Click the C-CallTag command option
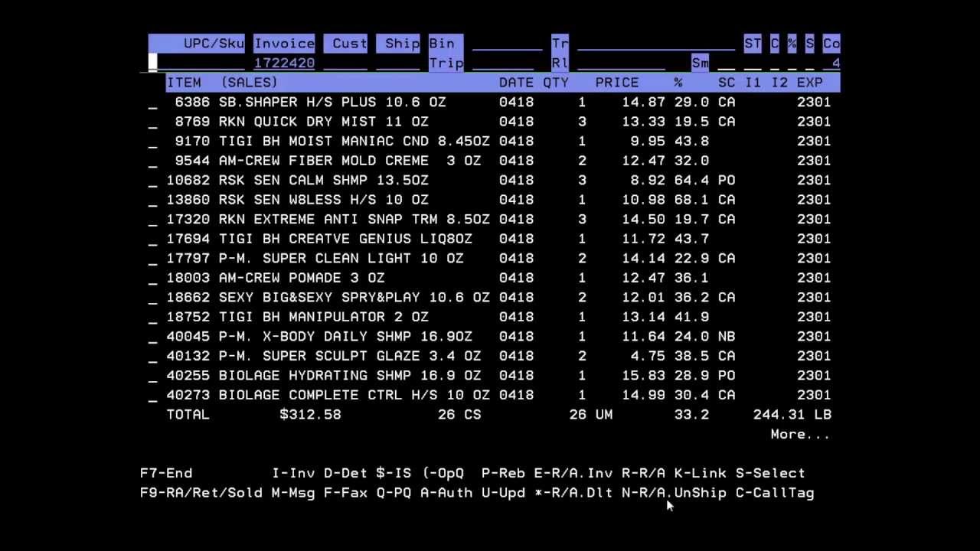 [775, 493]
